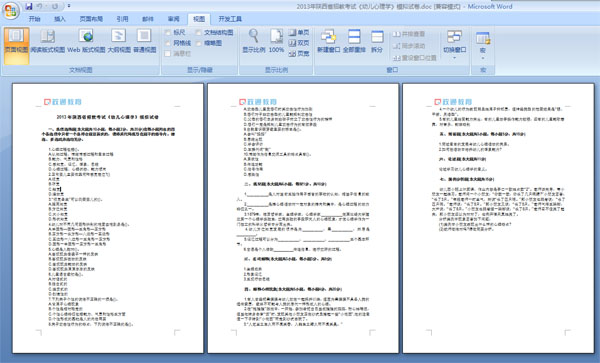Open Quick Access Toolbar customize arrow
Image resolution: width=600 pixels, height=363 pixels.
69,6
